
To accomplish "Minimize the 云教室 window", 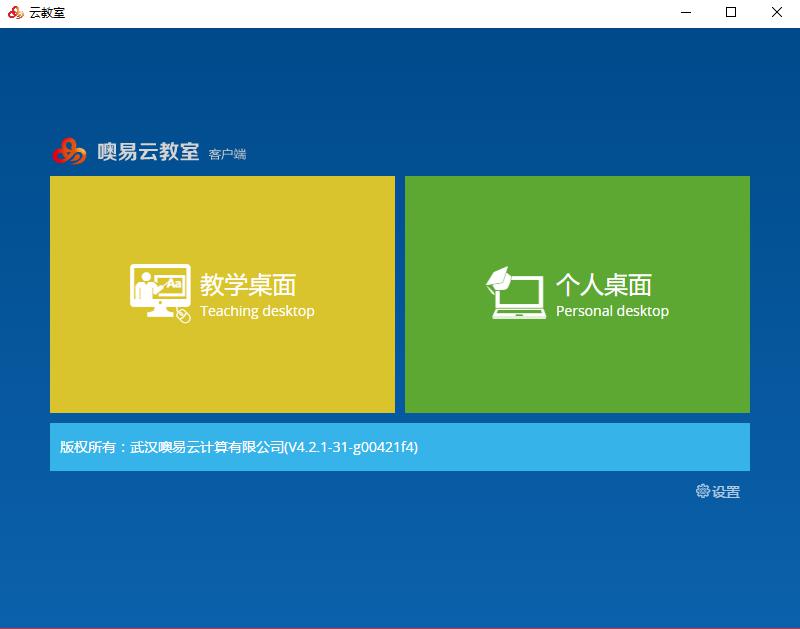I will tap(686, 12).
